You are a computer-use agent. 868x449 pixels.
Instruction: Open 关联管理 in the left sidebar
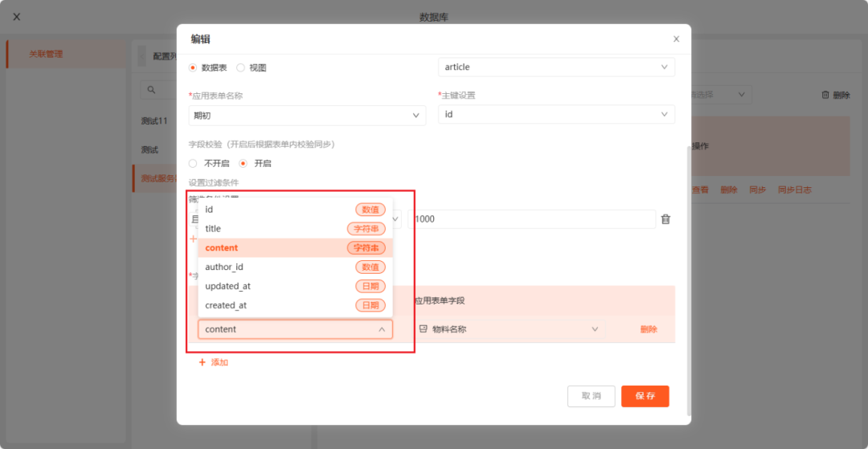46,54
